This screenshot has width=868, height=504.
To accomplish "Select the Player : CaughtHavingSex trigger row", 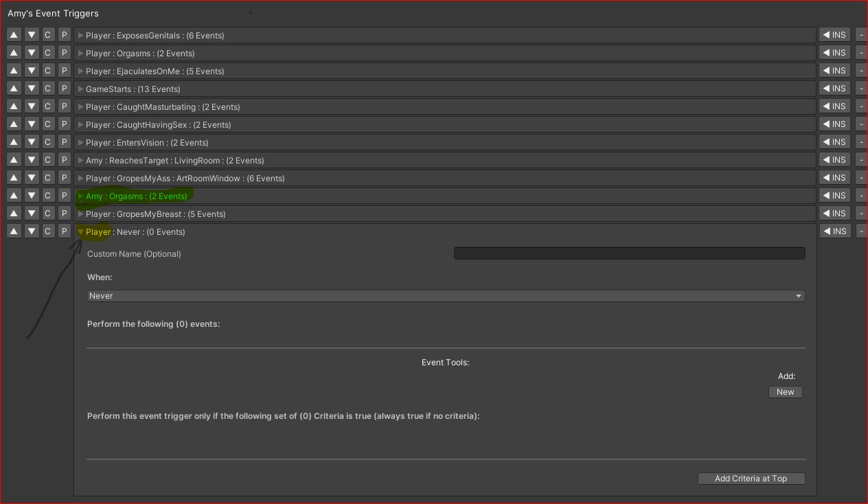I will 343,124.
